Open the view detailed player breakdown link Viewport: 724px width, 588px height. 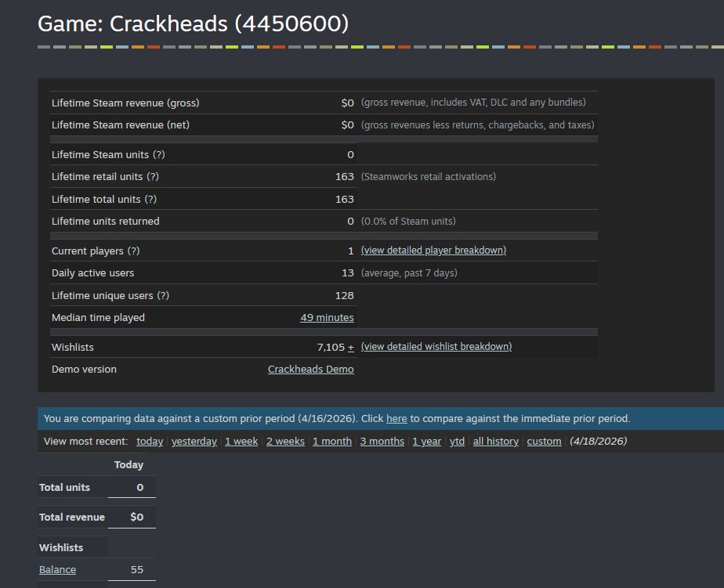433,250
